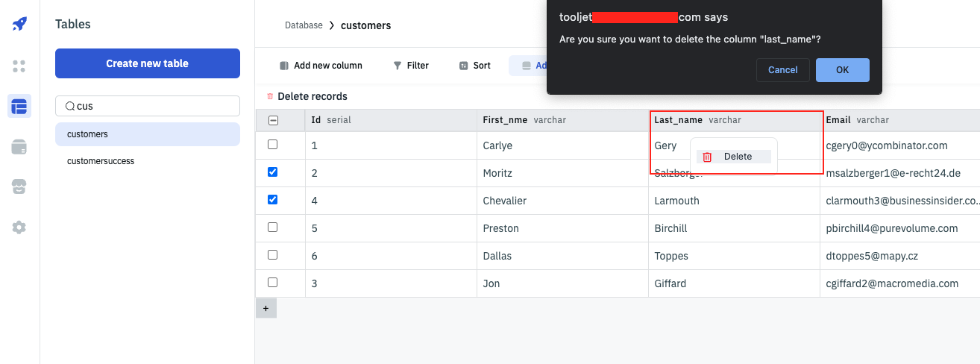This screenshot has height=364, width=980.
Task: Choose Delete in the column context menu
Action: (733, 157)
